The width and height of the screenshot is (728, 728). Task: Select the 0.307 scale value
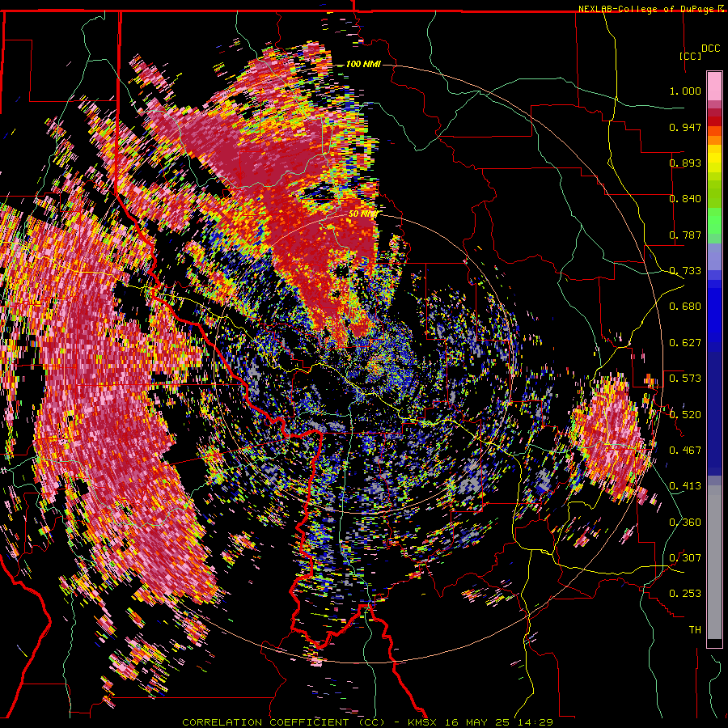pyautogui.click(x=685, y=558)
